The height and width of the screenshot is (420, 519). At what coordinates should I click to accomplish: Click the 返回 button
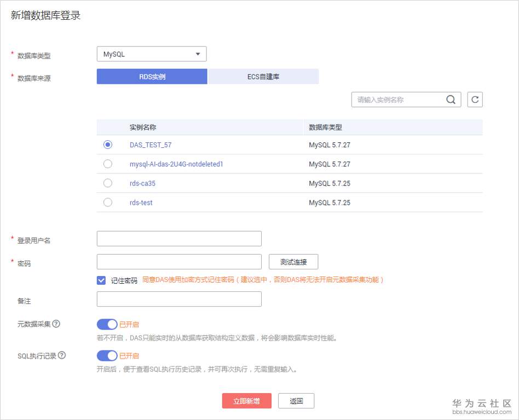coord(296,401)
